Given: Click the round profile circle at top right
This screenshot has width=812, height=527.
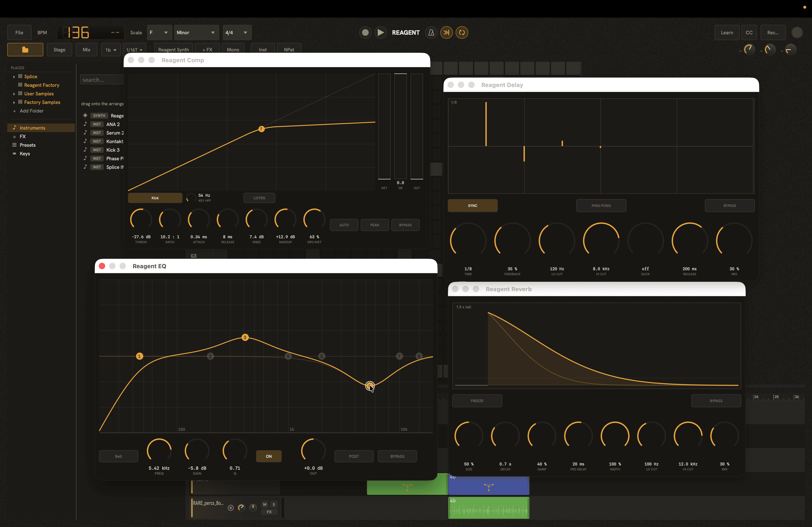Looking at the screenshot, I should (x=797, y=32).
